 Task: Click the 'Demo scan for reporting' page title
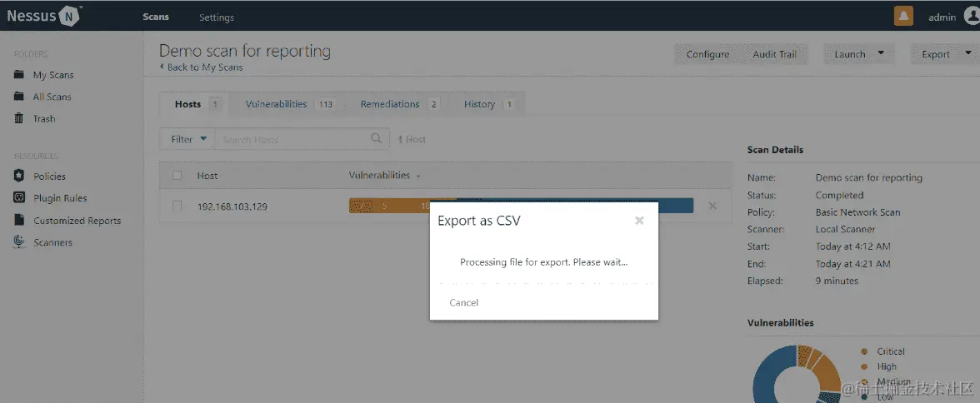pyautogui.click(x=245, y=51)
